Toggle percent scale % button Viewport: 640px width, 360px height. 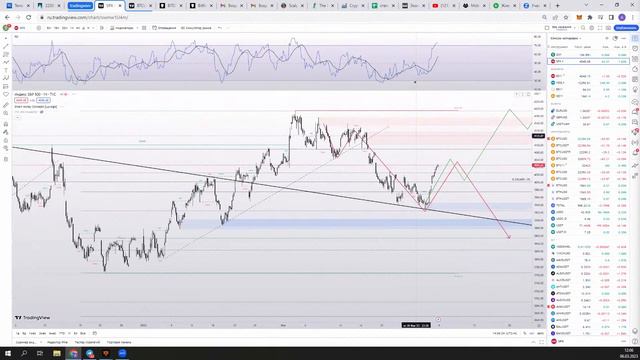coord(525,333)
